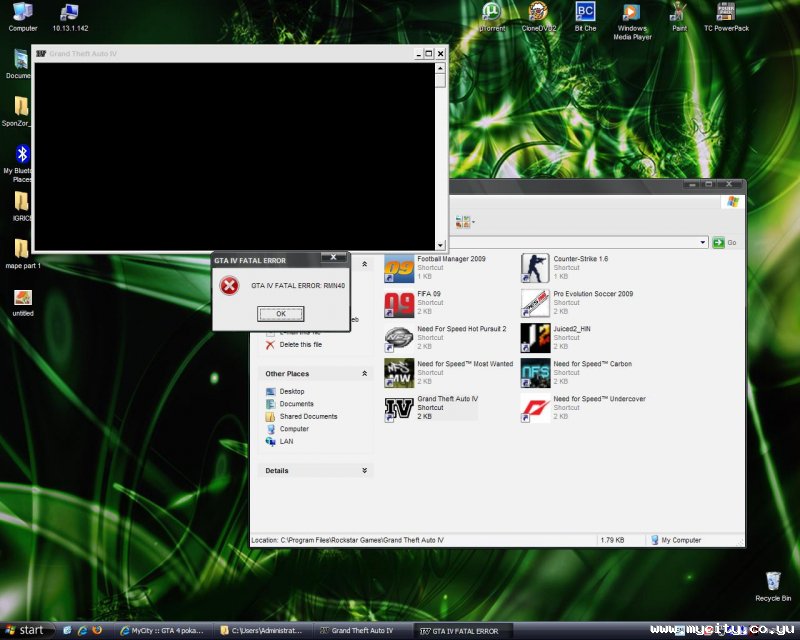Open Juiced2_HIN shortcut icon
The width and height of the screenshot is (800, 640).
pyautogui.click(x=535, y=338)
